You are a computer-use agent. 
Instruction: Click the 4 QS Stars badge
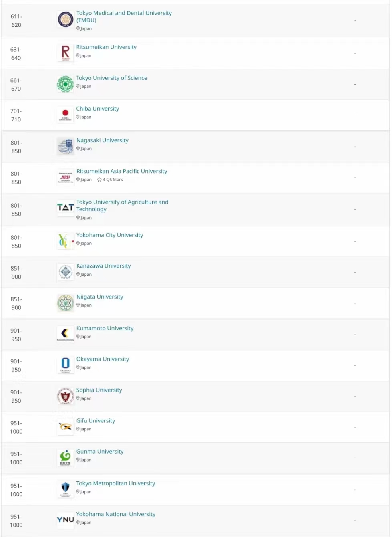pyautogui.click(x=110, y=180)
